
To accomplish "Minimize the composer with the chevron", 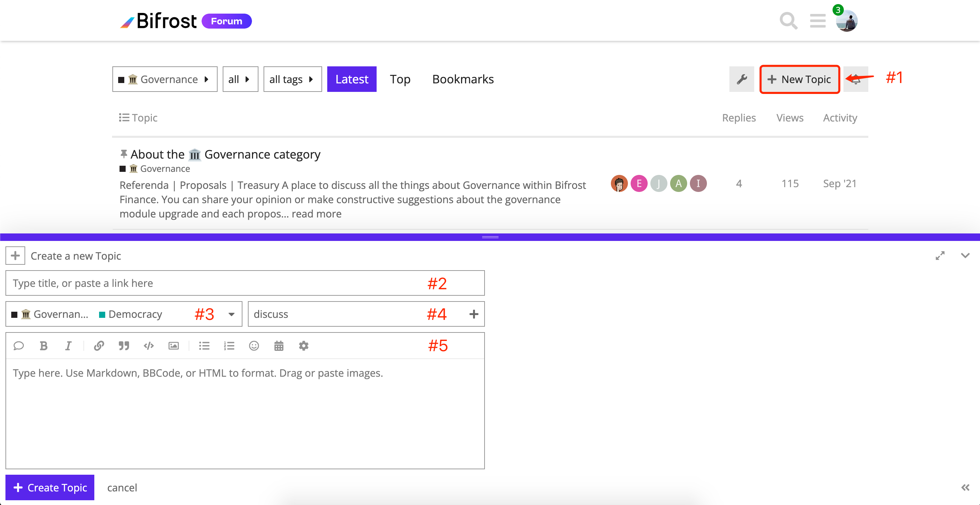I will click(965, 256).
